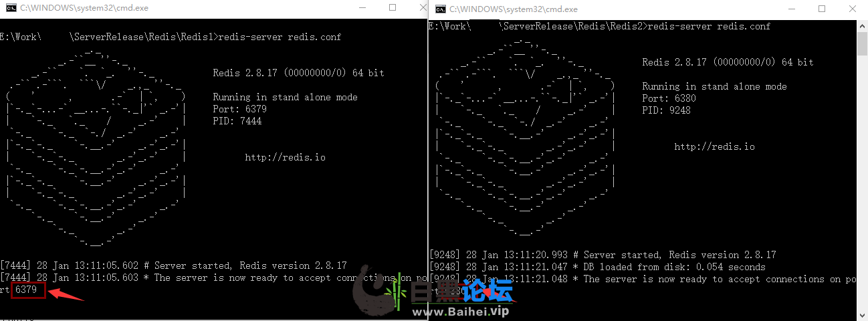Screen dimensions: 868x321
Task: Maximize the left Redis1 cmd window
Action: pyautogui.click(x=393, y=8)
